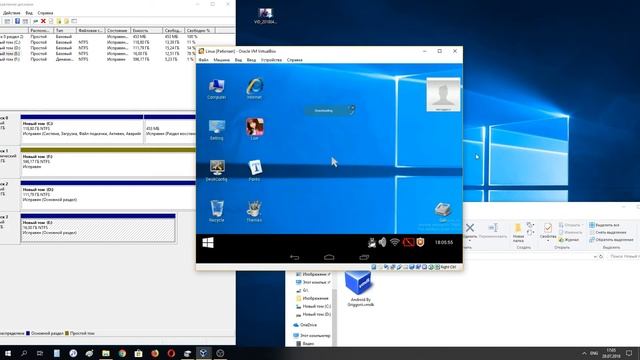Click the Explorer address refresh button
Screen dimensions: 640x360
(x=601, y=256)
